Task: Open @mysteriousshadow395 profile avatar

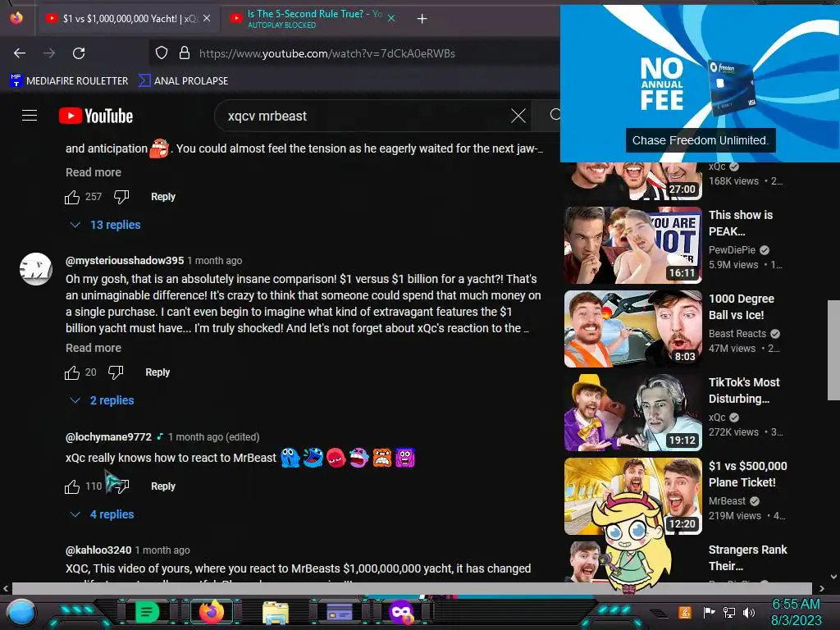Action: 36,269
